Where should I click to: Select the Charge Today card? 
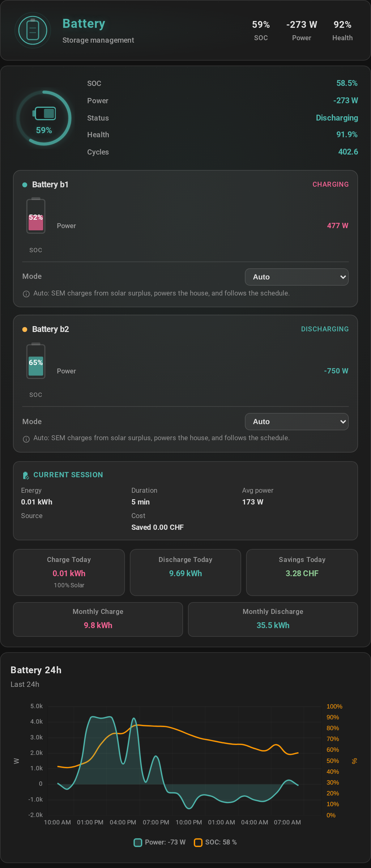pos(69,572)
